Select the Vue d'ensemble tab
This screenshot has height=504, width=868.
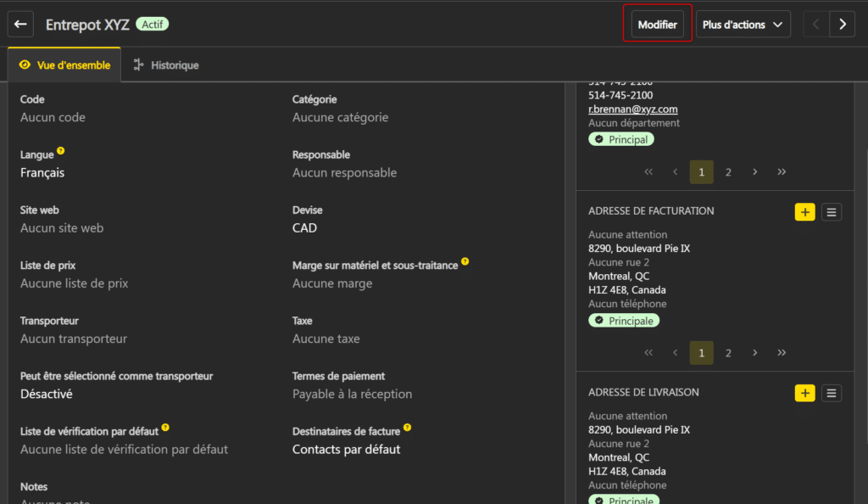click(64, 65)
